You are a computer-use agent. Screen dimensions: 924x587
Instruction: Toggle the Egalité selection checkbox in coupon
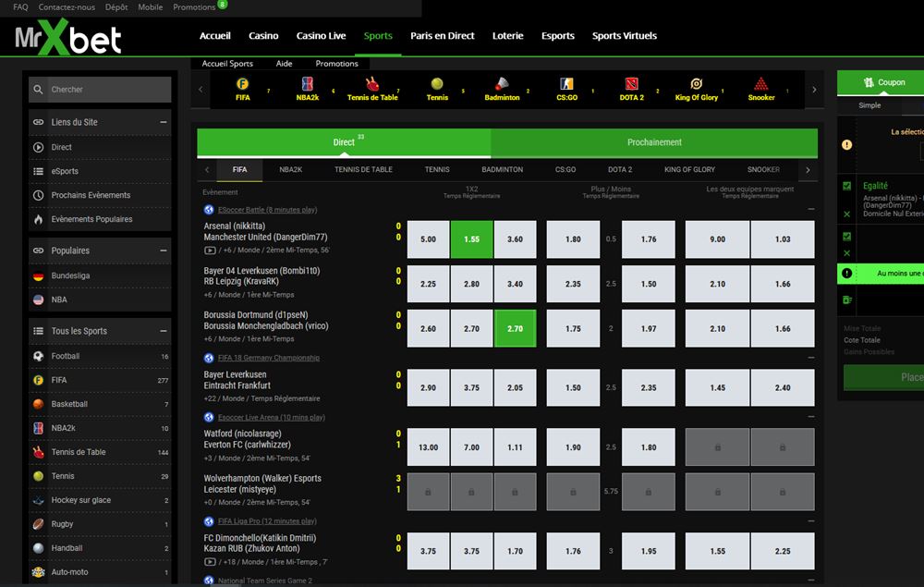846,186
